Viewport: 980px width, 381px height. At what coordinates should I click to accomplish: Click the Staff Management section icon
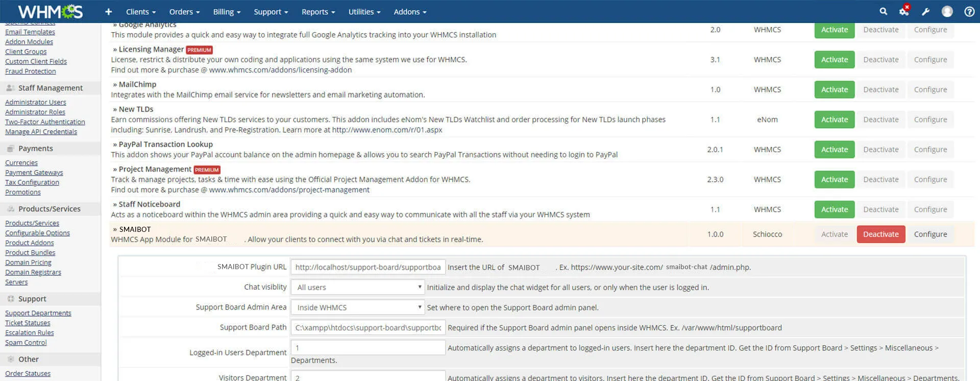click(x=10, y=88)
